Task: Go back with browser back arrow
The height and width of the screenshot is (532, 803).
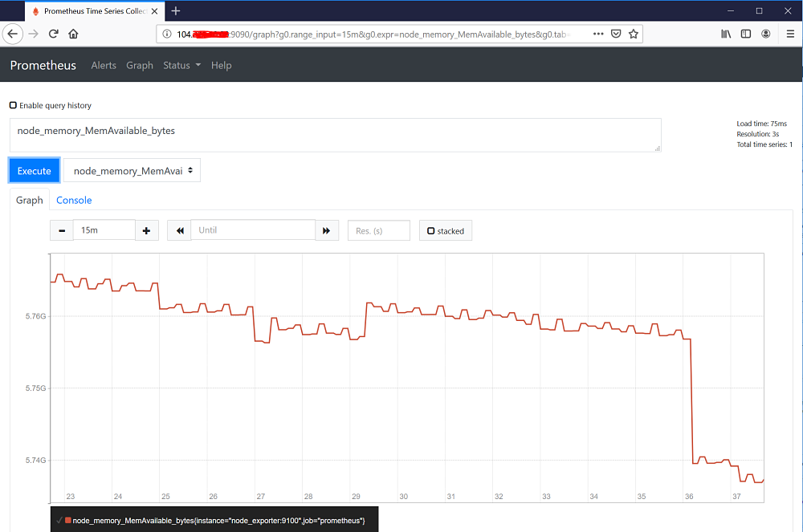Action: (x=13, y=34)
